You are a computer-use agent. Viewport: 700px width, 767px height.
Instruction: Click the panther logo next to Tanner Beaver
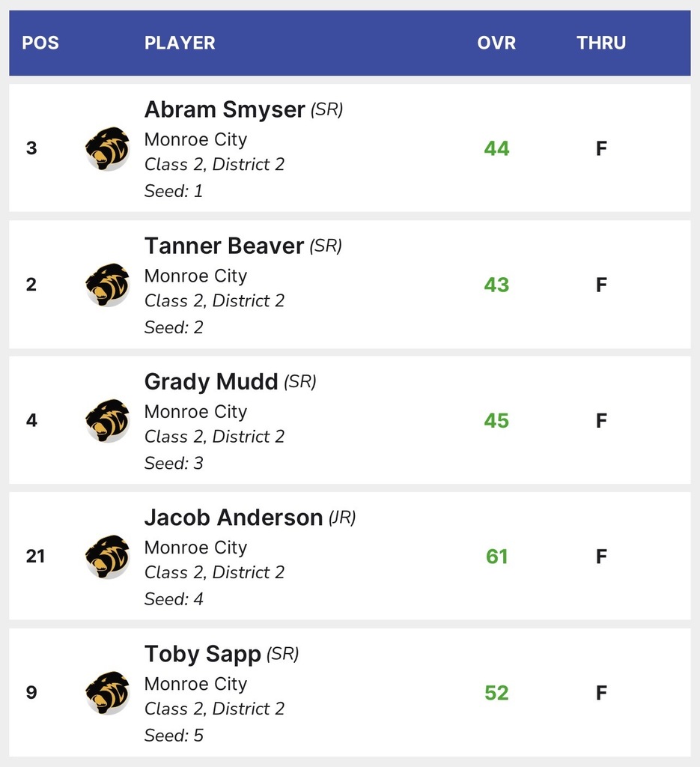pyautogui.click(x=107, y=285)
